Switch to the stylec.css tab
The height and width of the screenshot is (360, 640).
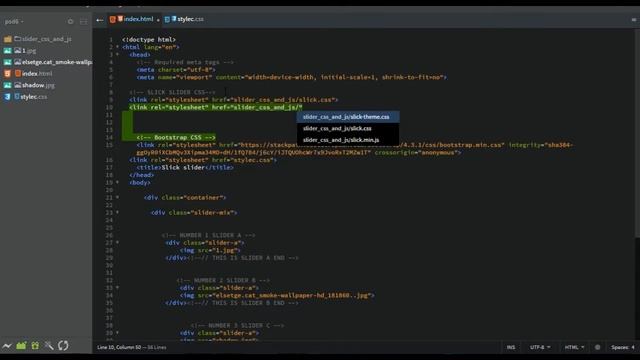[x=190, y=19]
